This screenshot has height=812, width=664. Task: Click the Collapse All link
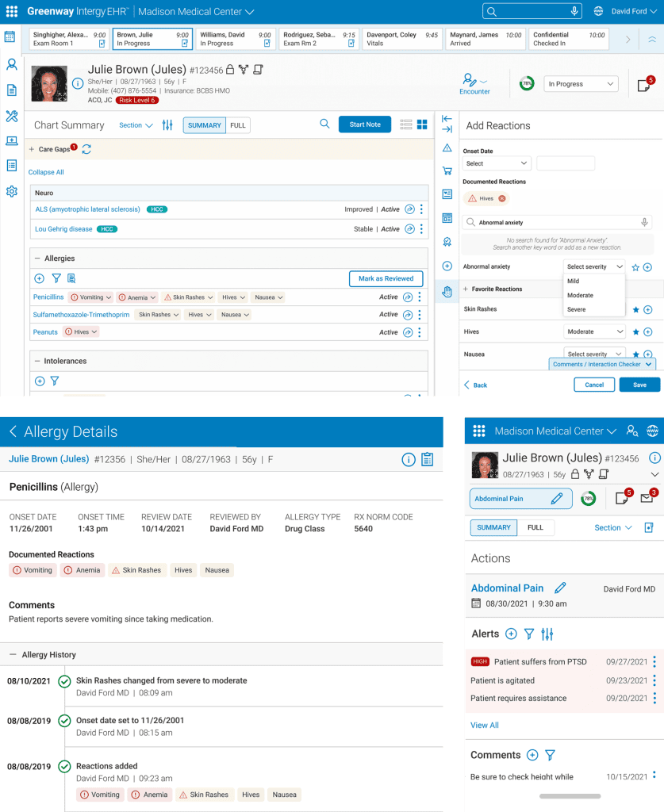click(46, 172)
